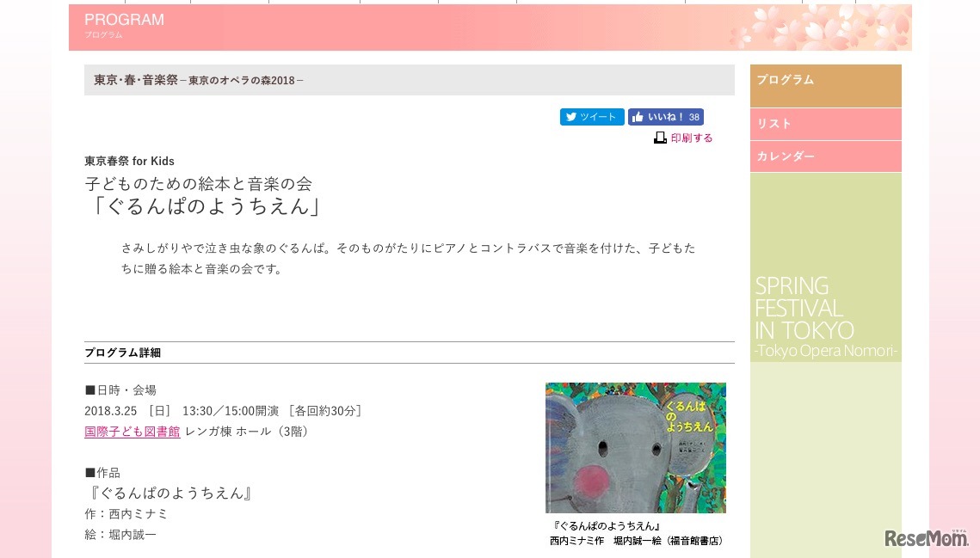The width and height of the screenshot is (980, 558).
Task: Click the like count 38
Action: click(693, 117)
